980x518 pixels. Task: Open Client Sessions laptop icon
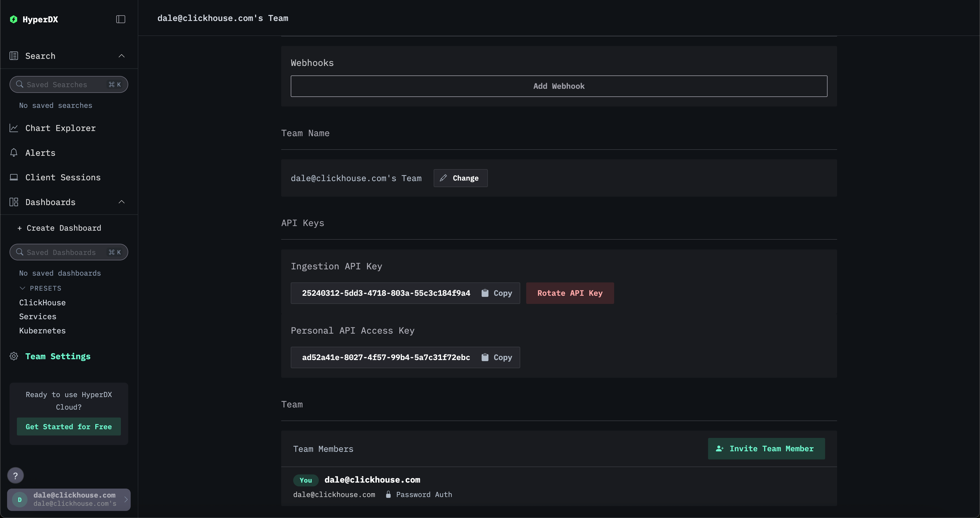pos(14,177)
